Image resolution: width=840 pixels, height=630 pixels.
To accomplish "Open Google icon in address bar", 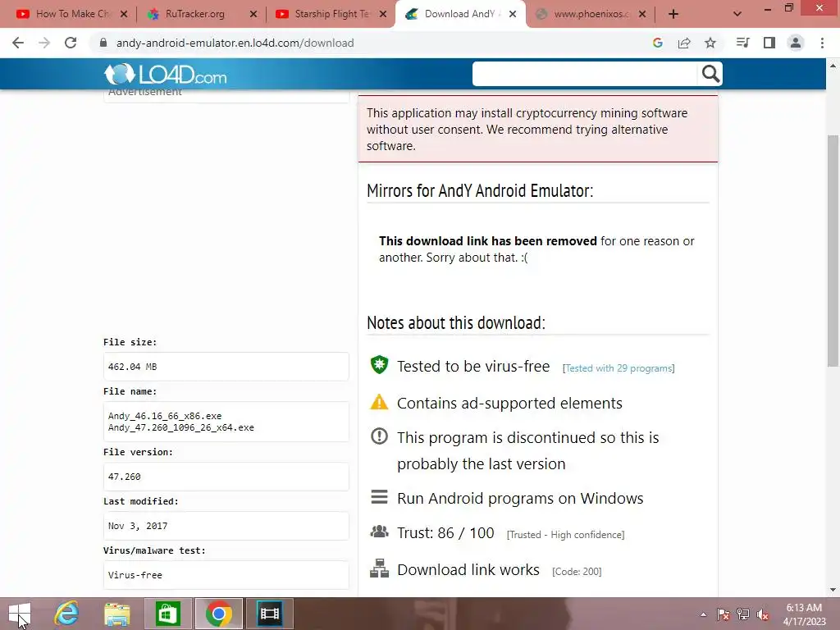I will [658, 43].
